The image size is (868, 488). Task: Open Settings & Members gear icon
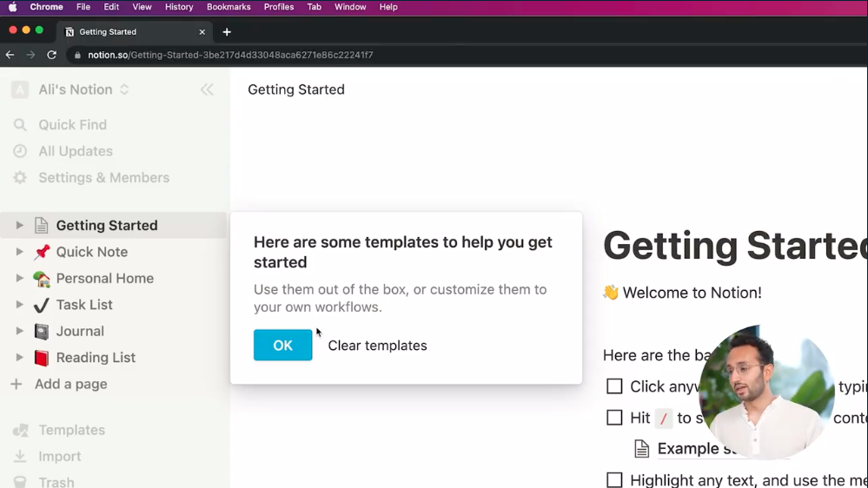[x=20, y=178]
